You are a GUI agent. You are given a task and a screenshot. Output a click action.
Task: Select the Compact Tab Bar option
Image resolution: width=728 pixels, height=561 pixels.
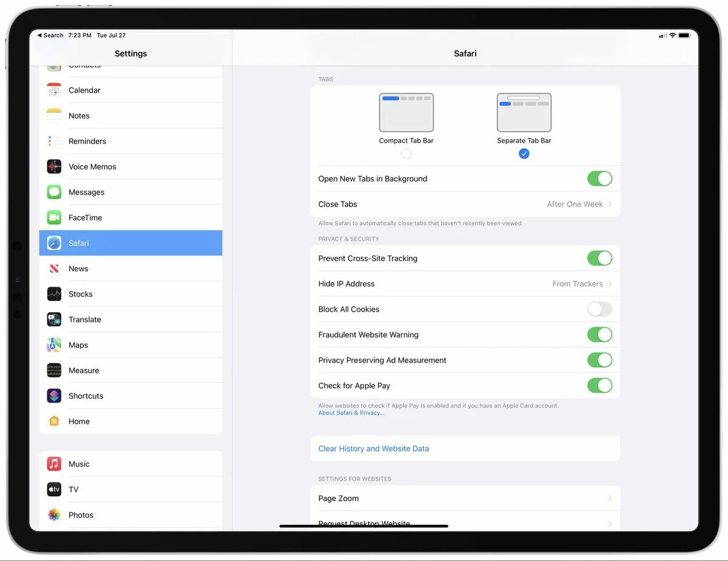[406, 154]
